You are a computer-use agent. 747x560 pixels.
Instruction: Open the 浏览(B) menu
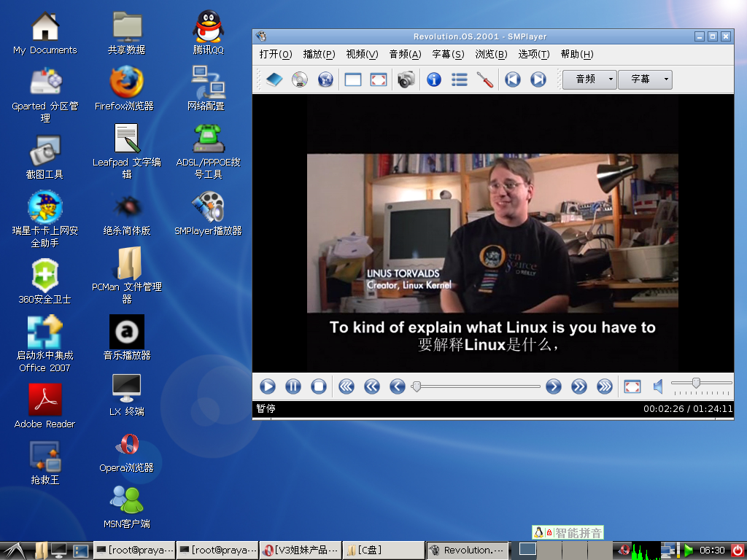(x=491, y=54)
